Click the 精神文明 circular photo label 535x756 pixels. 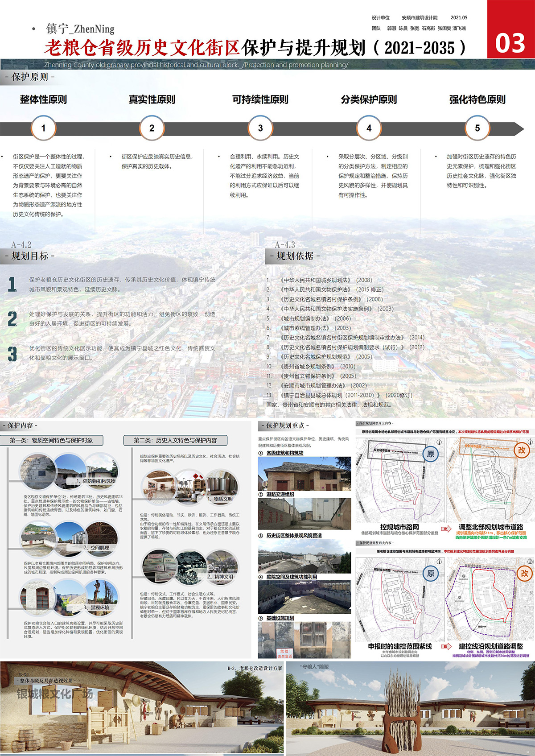point(221,576)
